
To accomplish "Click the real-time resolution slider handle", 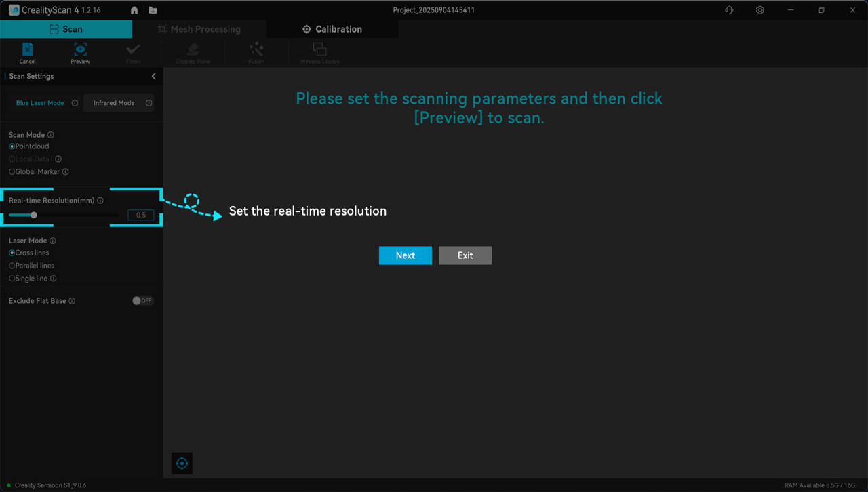I will point(34,215).
